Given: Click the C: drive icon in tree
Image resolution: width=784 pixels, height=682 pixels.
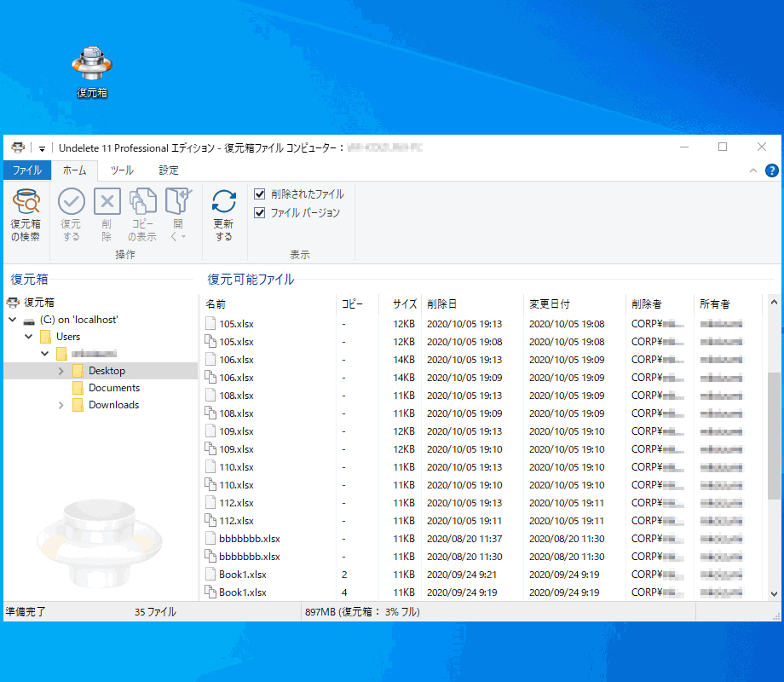Looking at the screenshot, I should click(29, 321).
